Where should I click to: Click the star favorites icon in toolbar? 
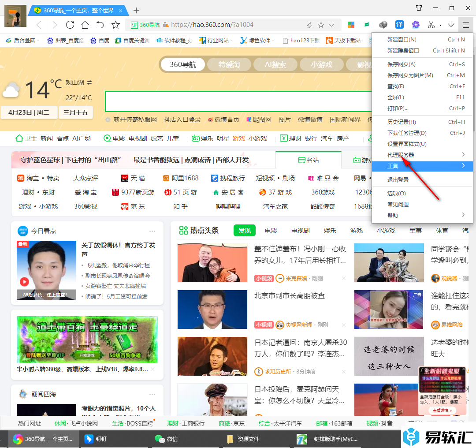[115, 25]
